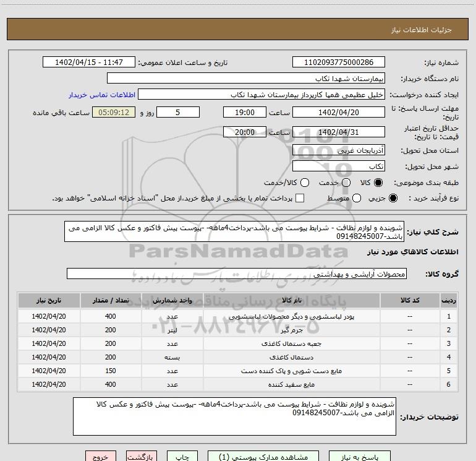Click the remaining time field 05:09:12
The image size is (476, 461).
coord(114,112)
